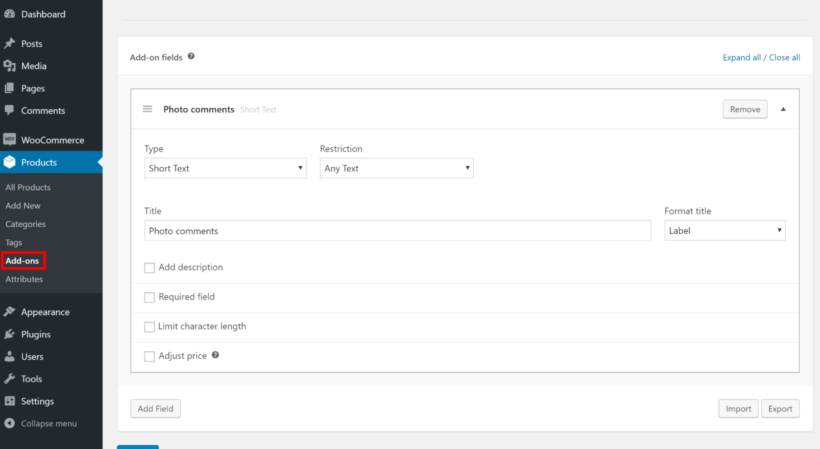Click the Dashboard icon in sidebar
This screenshot has width=820, height=449.
10,14
